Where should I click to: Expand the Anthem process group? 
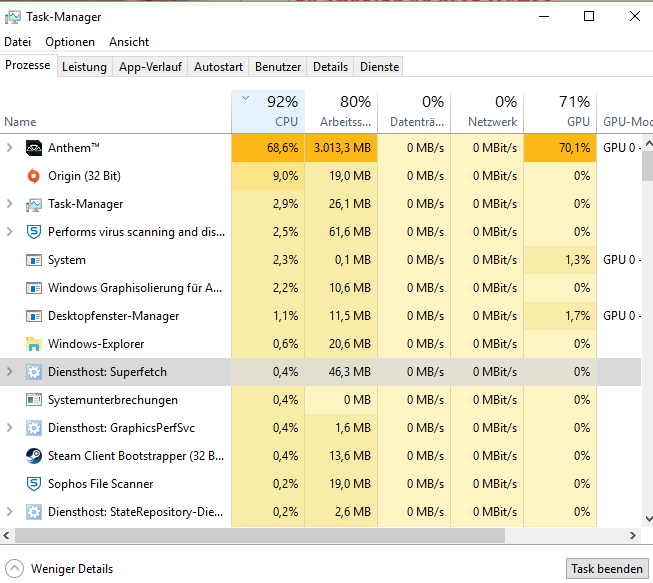(x=10, y=148)
